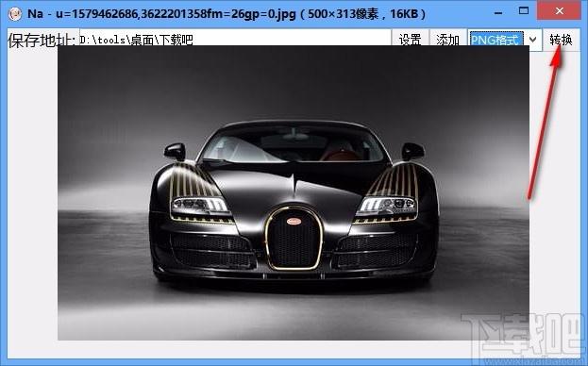Open the 设置 settings button
The width and height of the screenshot is (588, 366).
click(x=410, y=39)
